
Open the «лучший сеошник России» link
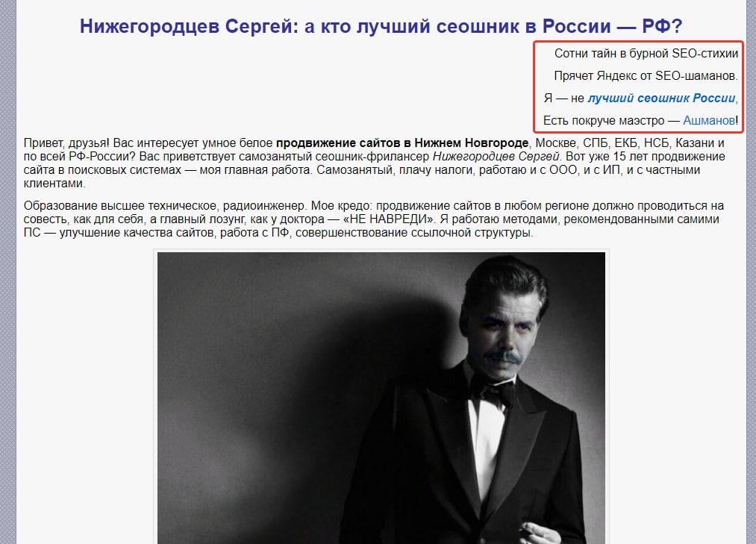point(661,99)
